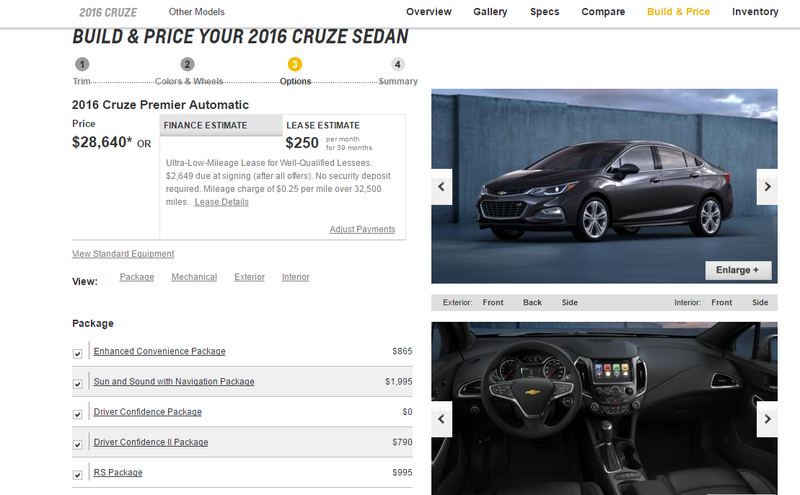Click the Colors & Wheels step label
The image size is (800, 495).
(189, 81)
